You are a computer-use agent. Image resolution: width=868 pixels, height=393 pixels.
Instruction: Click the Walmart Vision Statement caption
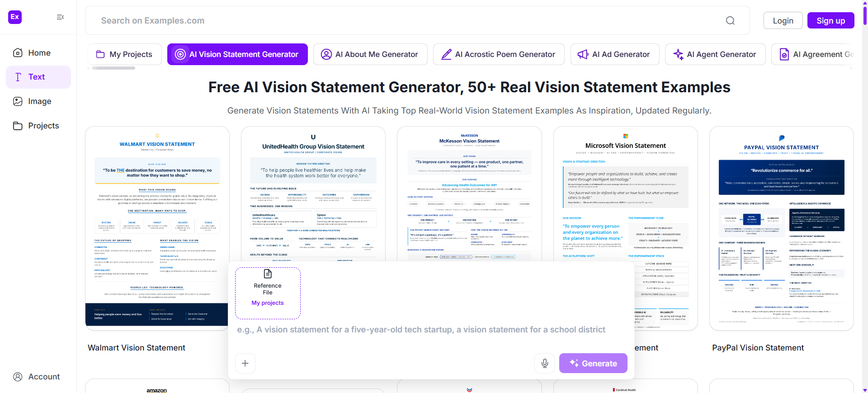pos(137,348)
